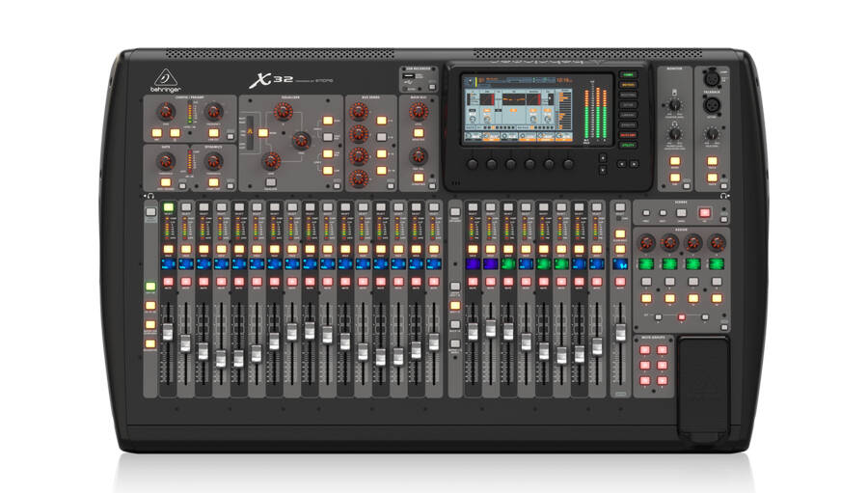Click the main channel fader cap

pos(620,332)
